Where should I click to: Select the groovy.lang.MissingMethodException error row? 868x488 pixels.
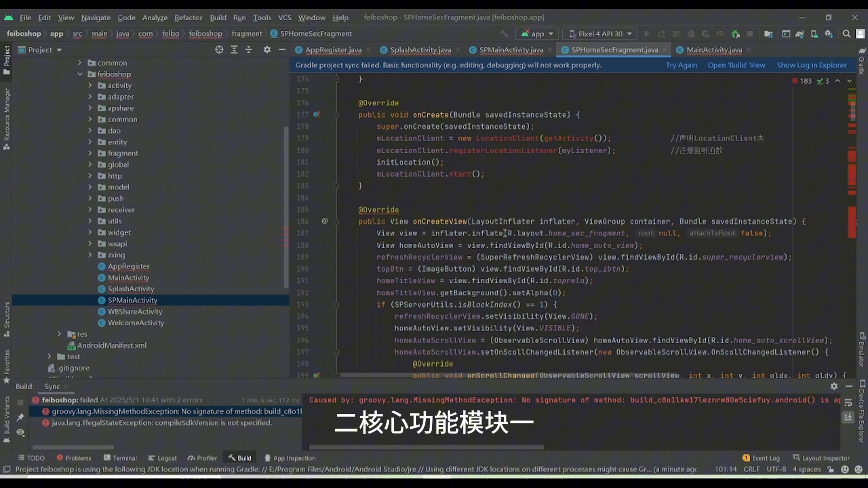point(165,411)
